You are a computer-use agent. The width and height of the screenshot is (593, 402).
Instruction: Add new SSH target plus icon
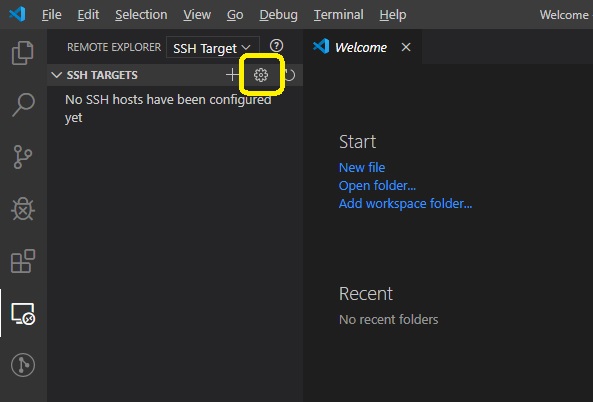(x=232, y=75)
